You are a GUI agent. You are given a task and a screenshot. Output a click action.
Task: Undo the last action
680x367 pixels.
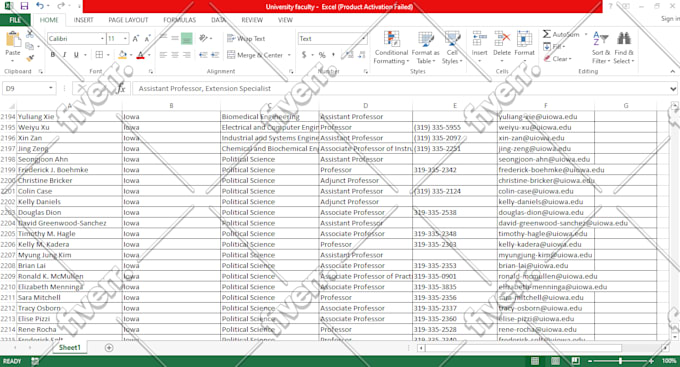(40, 6)
